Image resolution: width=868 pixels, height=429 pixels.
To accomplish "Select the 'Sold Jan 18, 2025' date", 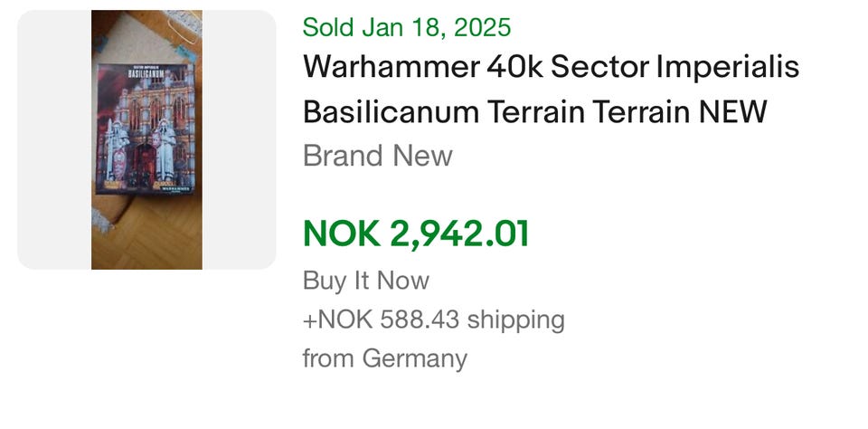I will [x=407, y=26].
